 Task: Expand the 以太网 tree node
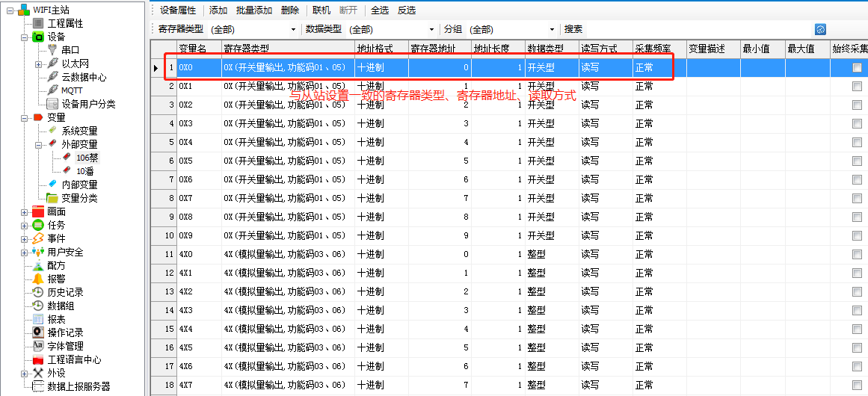pos(38,64)
